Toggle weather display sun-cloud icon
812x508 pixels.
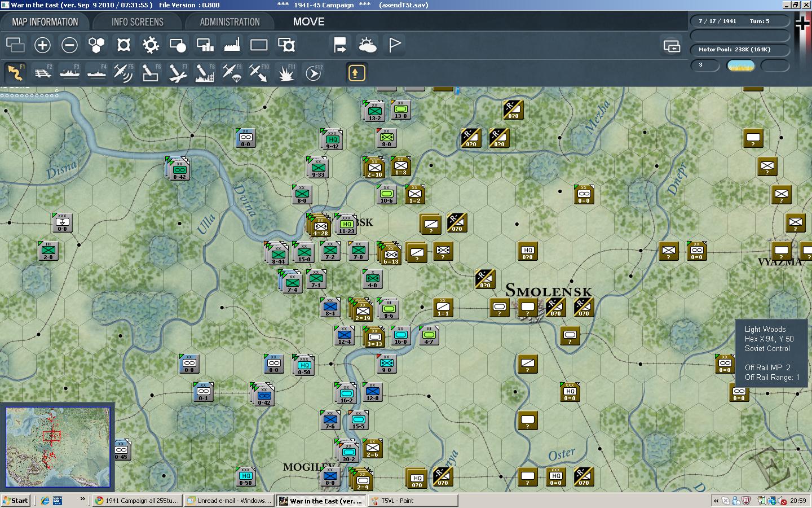(367, 45)
